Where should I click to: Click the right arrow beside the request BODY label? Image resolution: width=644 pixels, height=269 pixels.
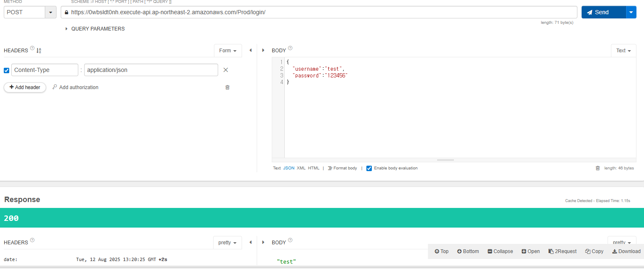coord(263,50)
